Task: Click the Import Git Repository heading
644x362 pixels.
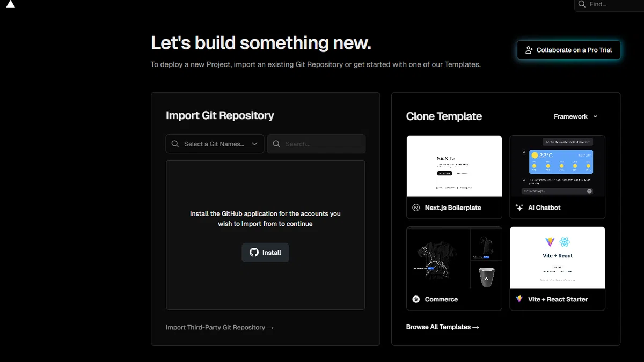Action: pyautogui.click(x=220, y=115)
